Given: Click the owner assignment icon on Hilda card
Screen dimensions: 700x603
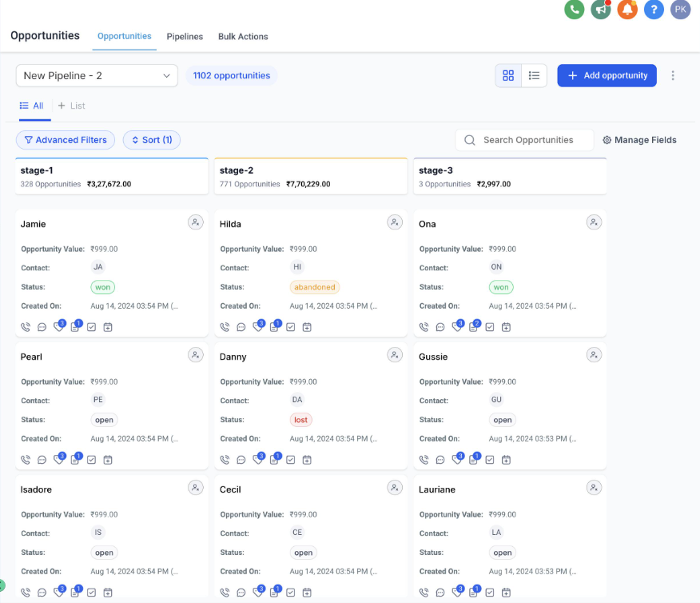Looking at the screenshot, I should [395, 222].
